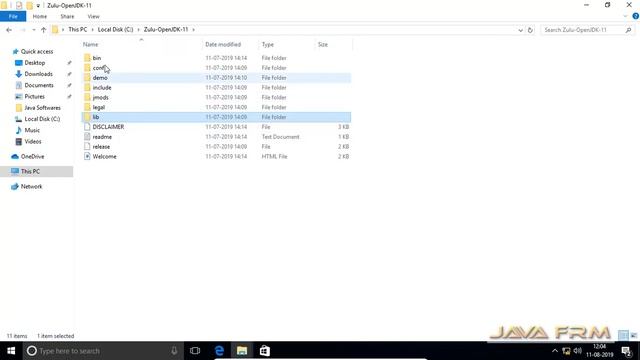Click Zulu-OpenJDK-11 in the address breadcrumb
The image size is (640, 360).
166,30
